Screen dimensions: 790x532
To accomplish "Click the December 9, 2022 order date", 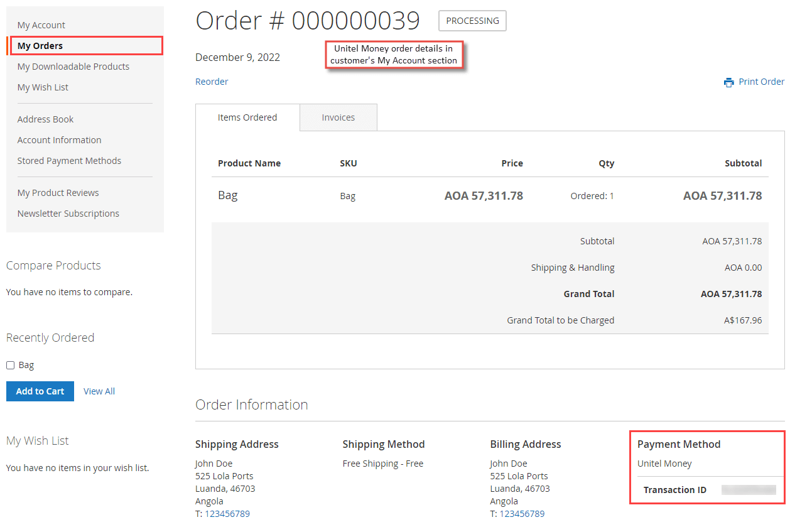I will (x=237, y=57).
